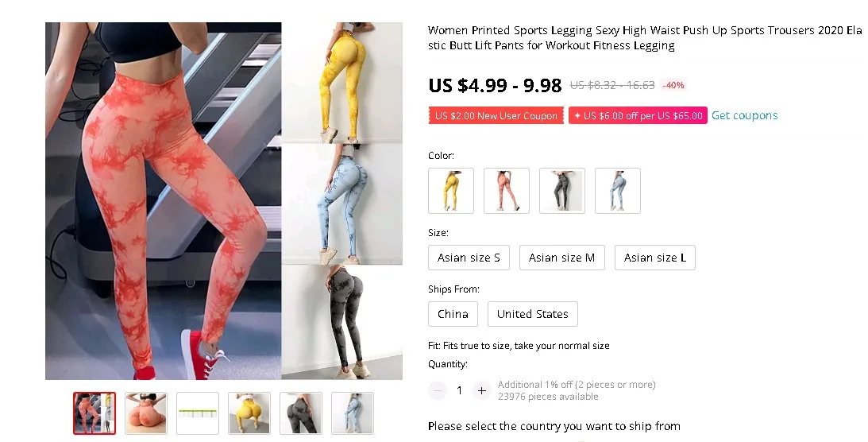This screenshot has width=868, height=442.
Task: Open the Get coupons link
Action: click(745, 115)
